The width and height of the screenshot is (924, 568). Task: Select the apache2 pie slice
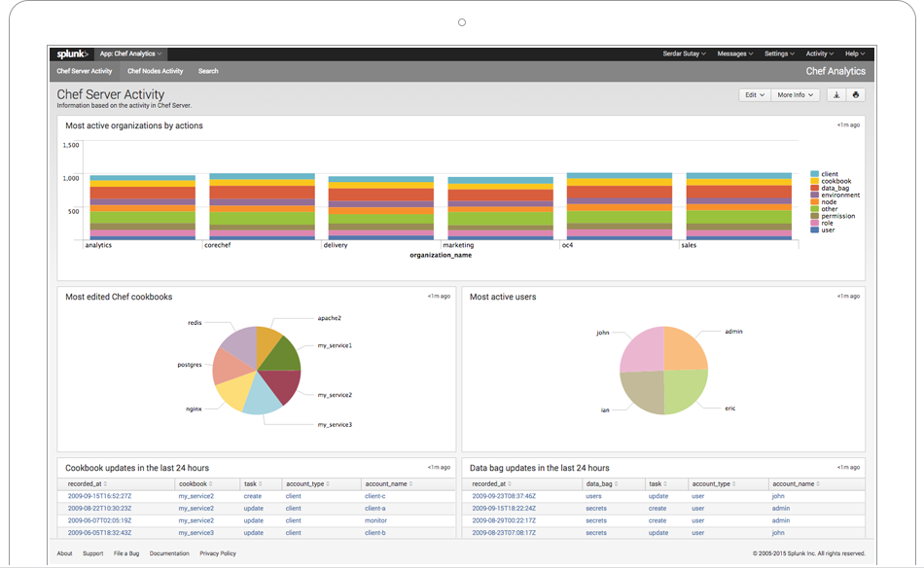[x=268, y=343]
